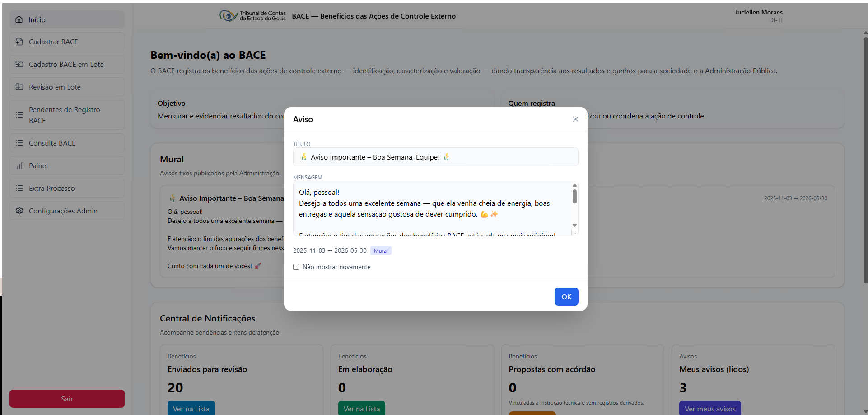Click the textarea resize handle corner
This screenshot has height=415, width=868.
[x=575, y=233]
